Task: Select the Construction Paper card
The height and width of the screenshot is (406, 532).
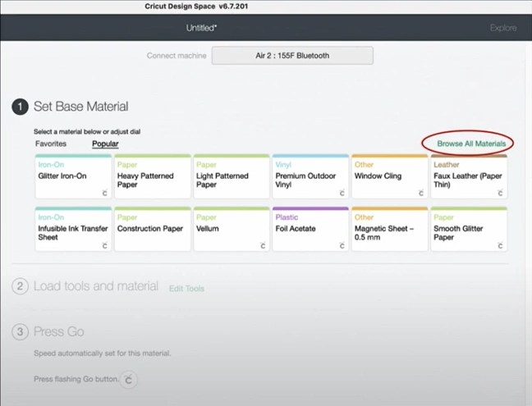Action: (153, 229)
